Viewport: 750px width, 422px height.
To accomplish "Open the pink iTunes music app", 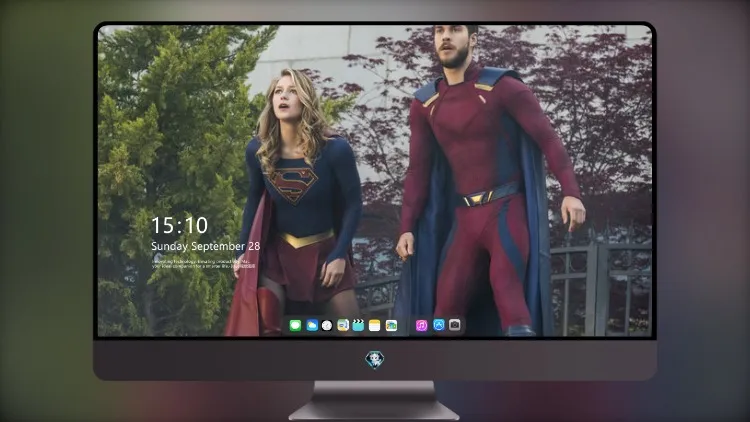I will pos(421,325).
